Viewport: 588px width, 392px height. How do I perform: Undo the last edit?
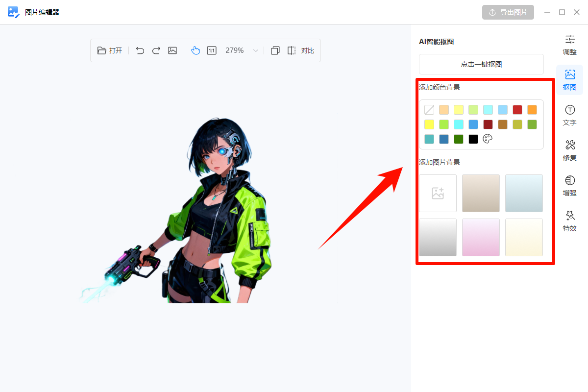tap(140, 50)
